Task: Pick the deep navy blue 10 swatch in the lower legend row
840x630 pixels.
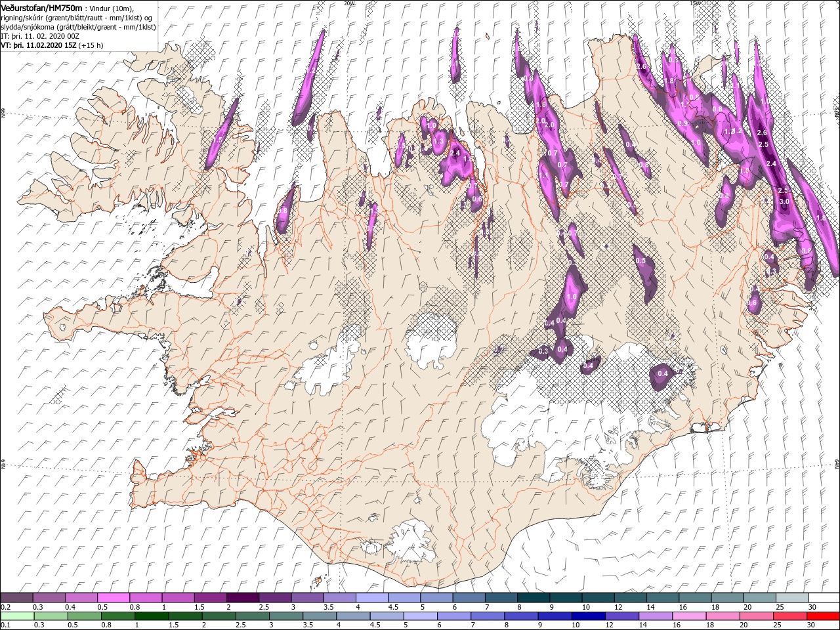Action: (588, 616)
